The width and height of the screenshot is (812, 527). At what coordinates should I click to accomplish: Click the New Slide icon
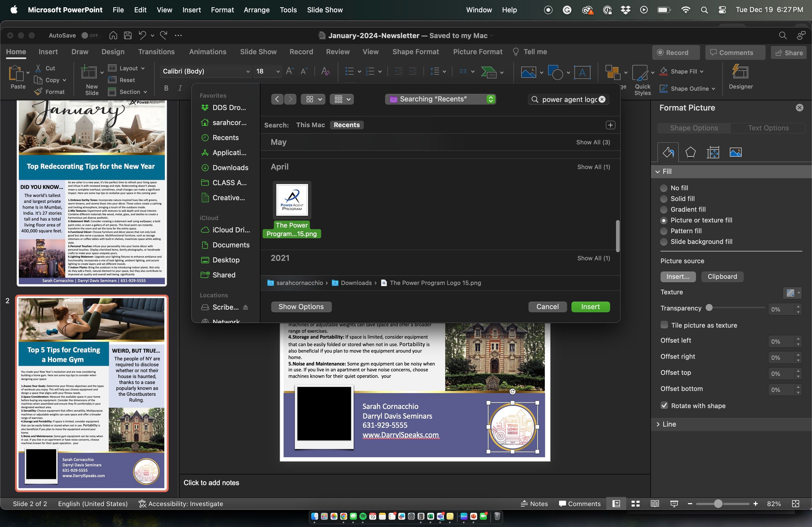click(x=89, y=72)
